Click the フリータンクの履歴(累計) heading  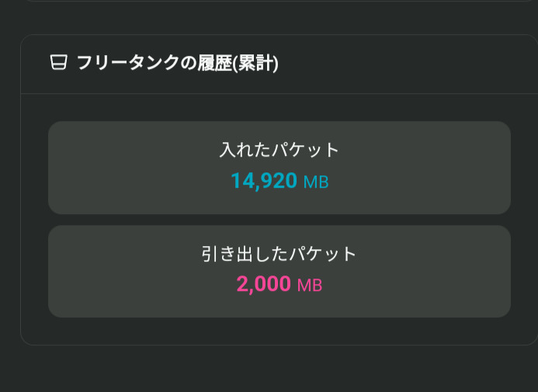[x=177, y=64]
